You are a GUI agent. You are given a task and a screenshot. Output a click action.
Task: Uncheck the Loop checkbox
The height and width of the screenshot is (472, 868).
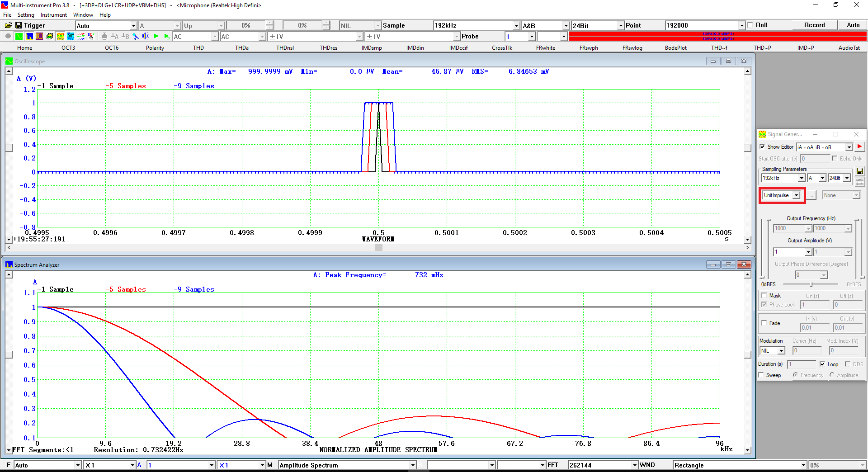(x=822, y=364)
